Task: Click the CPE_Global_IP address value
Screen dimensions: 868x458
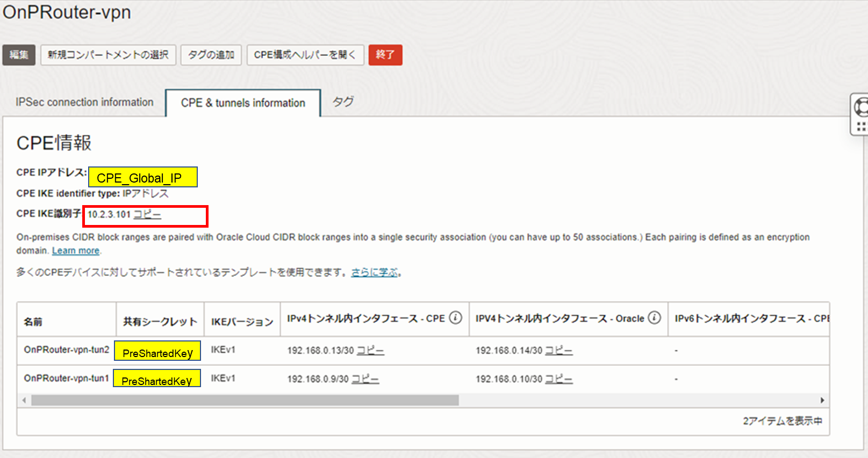Action: 143,177
